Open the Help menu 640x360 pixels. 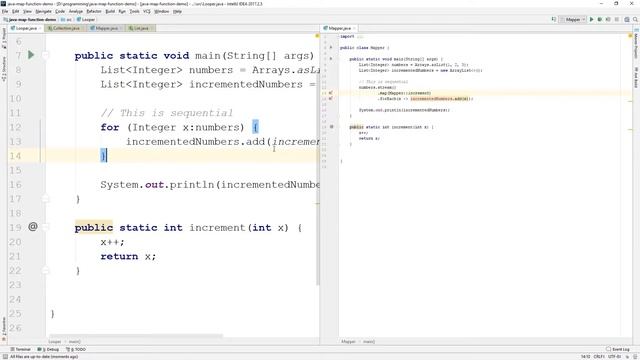pyautogui.click(x=177, y=11)
